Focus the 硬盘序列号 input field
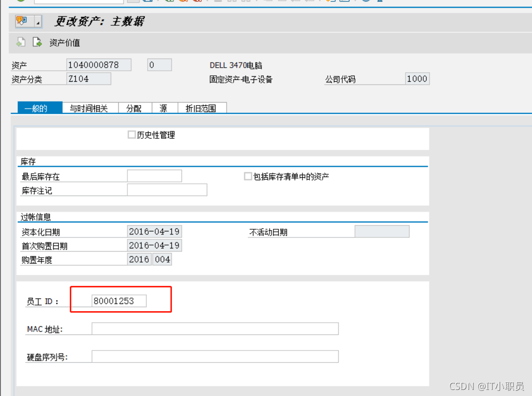The image size is (532, 396). [215, 357]
